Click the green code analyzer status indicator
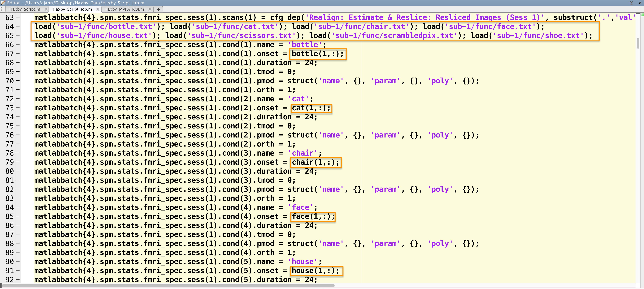This screenshot has width=644, height=289. click(x=642, y=14)
